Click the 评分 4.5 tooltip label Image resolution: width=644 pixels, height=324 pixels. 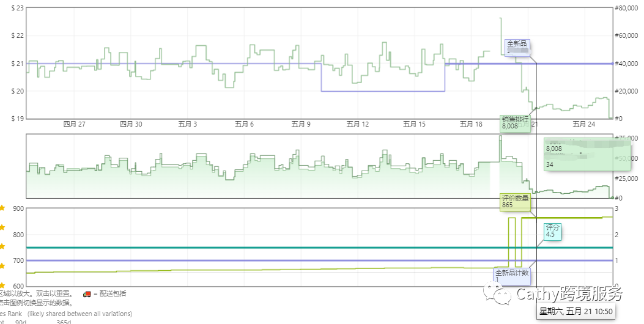click(x=552, y=230)
